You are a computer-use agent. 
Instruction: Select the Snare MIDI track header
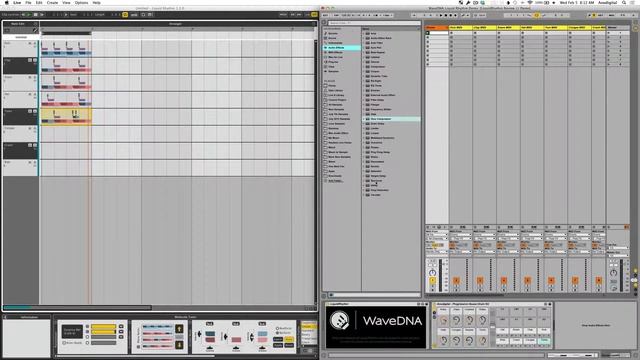(x=508, y=27)
